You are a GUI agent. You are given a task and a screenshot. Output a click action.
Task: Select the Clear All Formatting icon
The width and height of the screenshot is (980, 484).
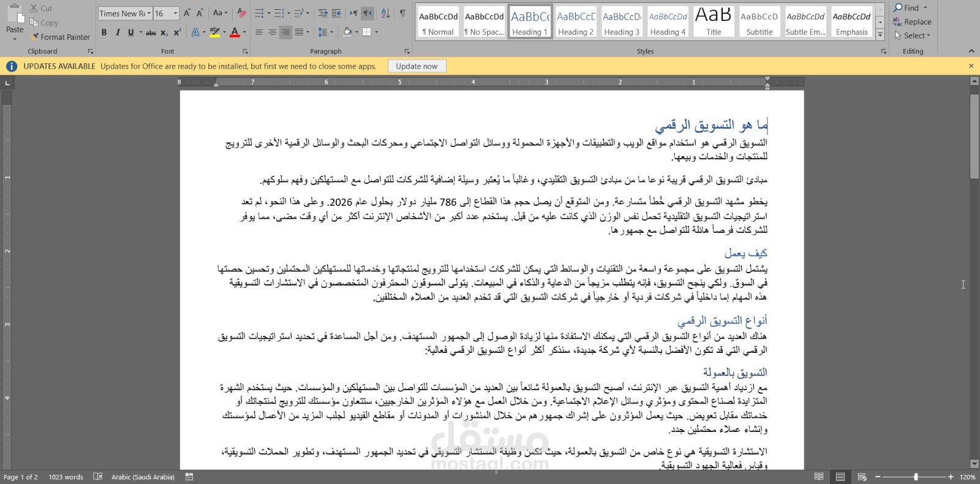241,13
